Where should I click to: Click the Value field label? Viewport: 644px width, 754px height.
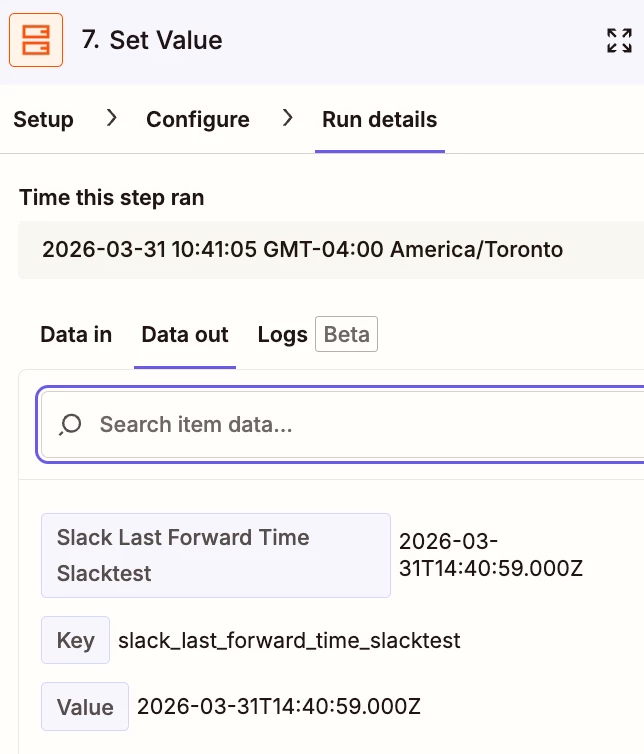coord(85,707)
